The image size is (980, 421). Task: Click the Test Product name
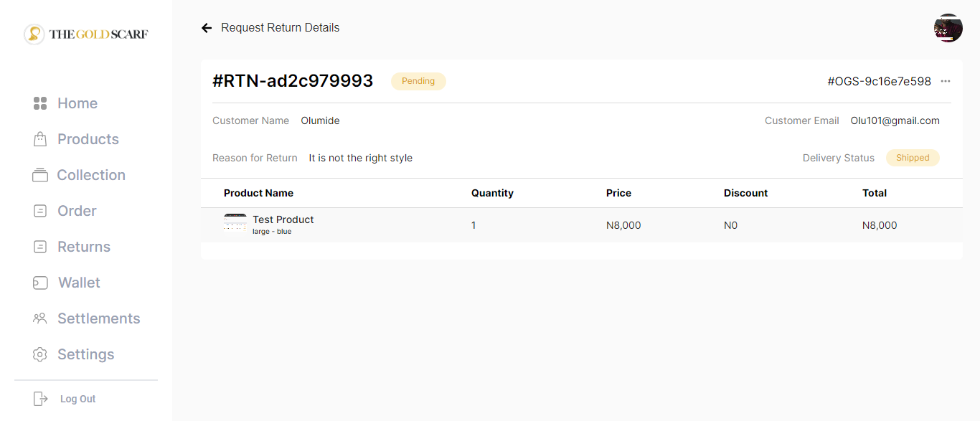283,219
